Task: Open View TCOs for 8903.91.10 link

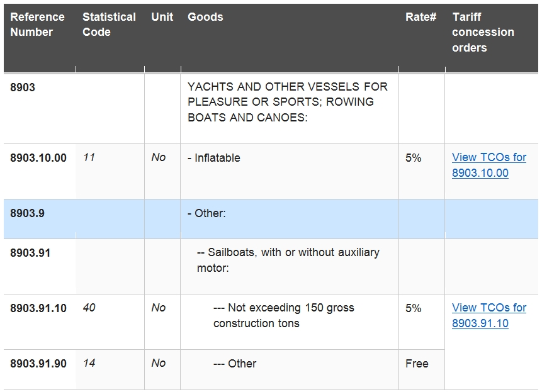Action: (488, 315)
